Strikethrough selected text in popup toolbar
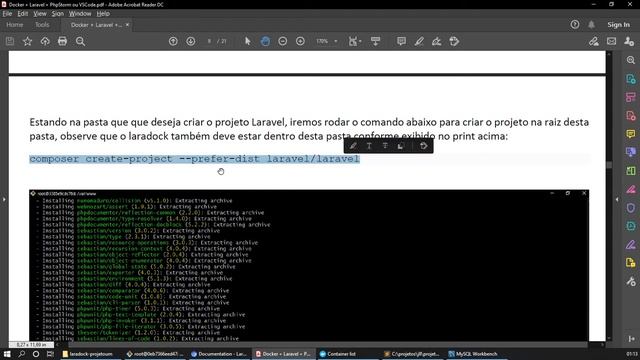 tap(385, 146)
